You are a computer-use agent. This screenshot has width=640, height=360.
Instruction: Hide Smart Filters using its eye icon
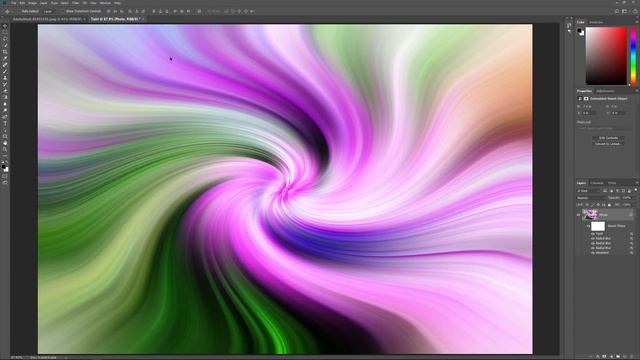588,226
